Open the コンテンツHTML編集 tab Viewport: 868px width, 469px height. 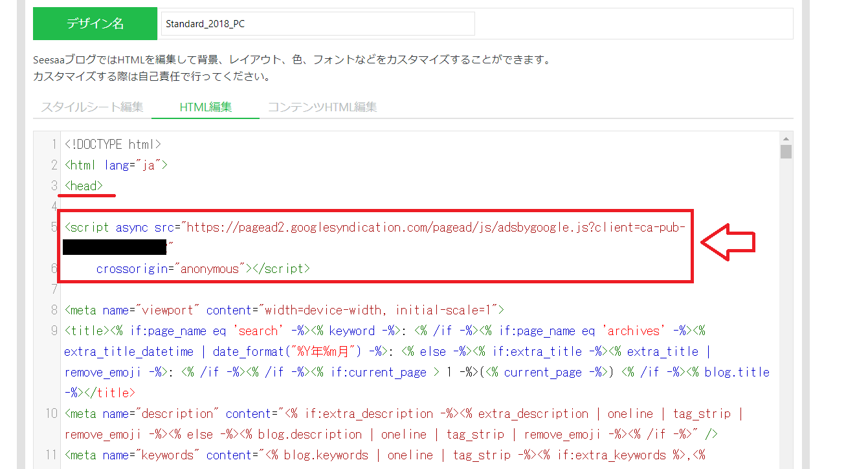[x=322, y=107]
